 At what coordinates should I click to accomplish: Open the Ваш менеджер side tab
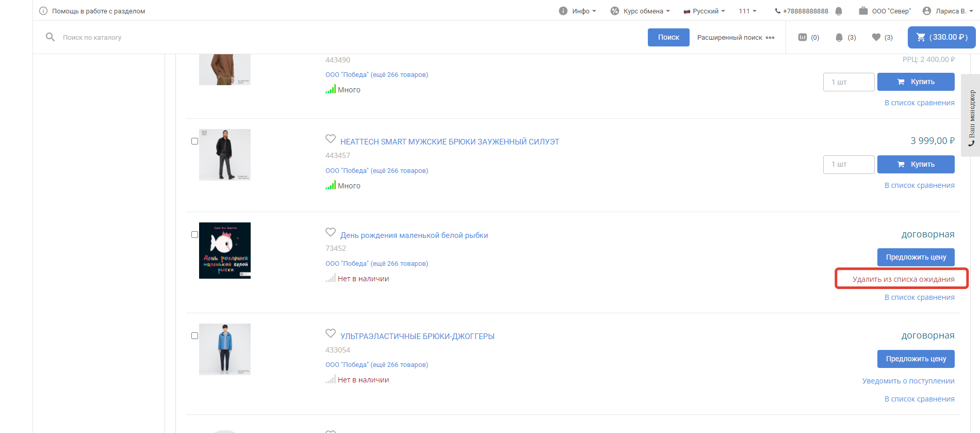971,115
